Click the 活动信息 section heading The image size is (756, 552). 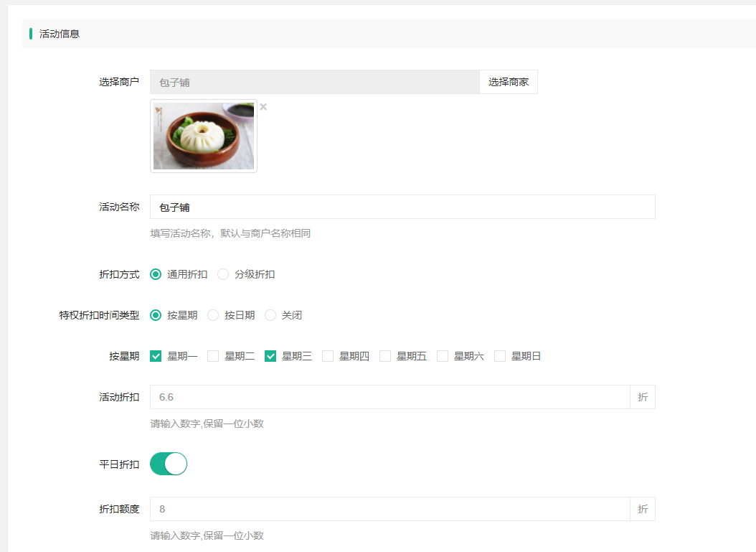[x=60, y=34]
